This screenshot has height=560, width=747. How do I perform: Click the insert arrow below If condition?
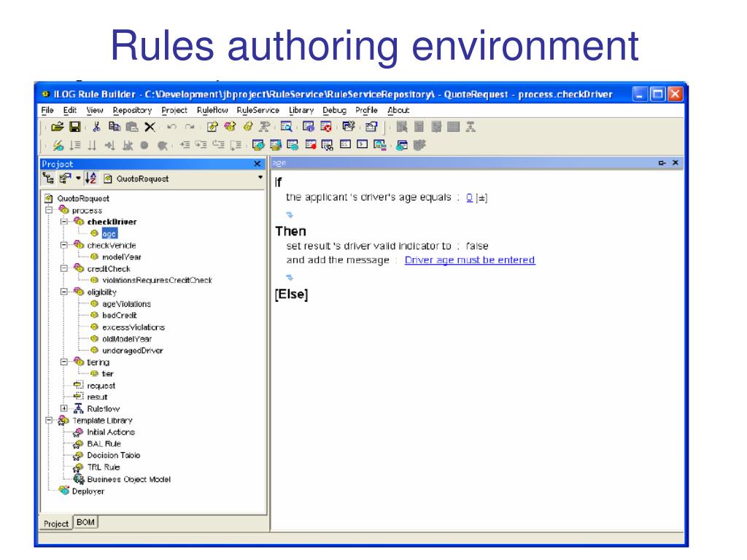(x=289, y=215)
